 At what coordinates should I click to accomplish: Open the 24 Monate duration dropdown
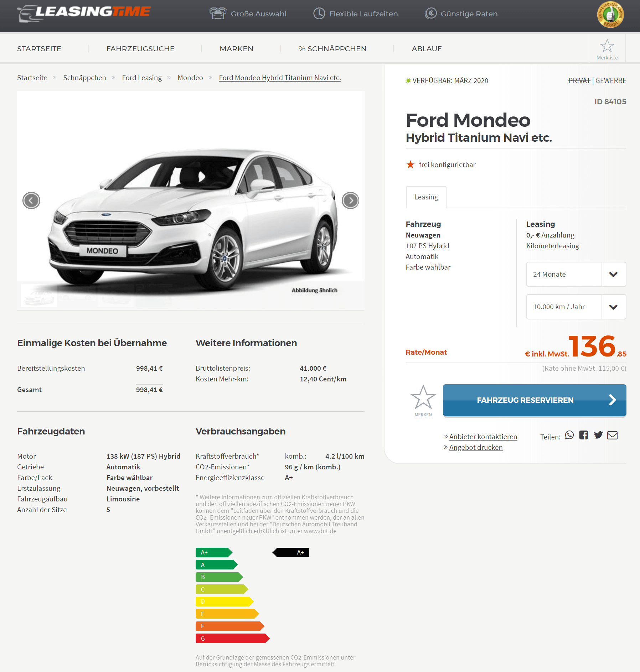click(x=576, y=274)
